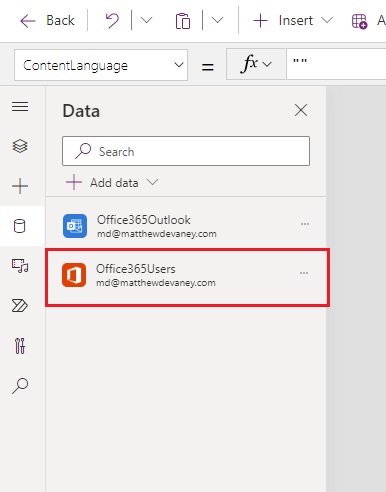The width and height of the screenshot is (386, 492).
Task: Go Back to previous screen
Action: pos(47,21)
